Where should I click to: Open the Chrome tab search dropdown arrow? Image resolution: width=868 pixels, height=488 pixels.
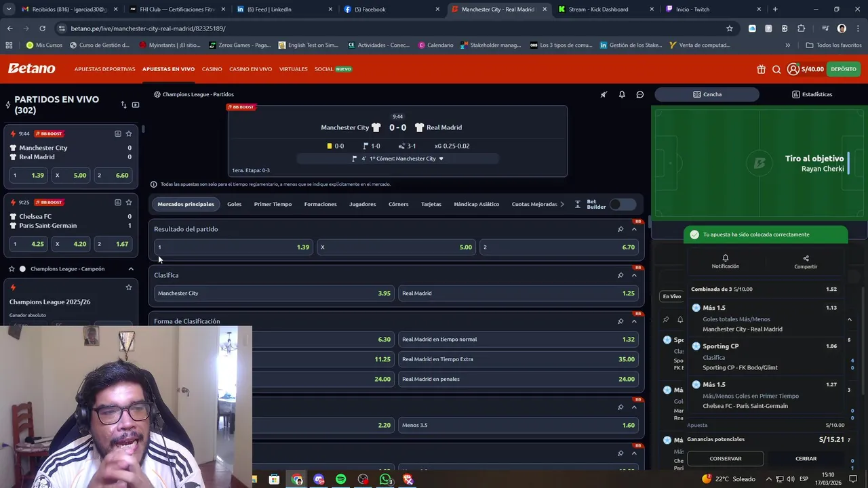click(x=9, y=9)
